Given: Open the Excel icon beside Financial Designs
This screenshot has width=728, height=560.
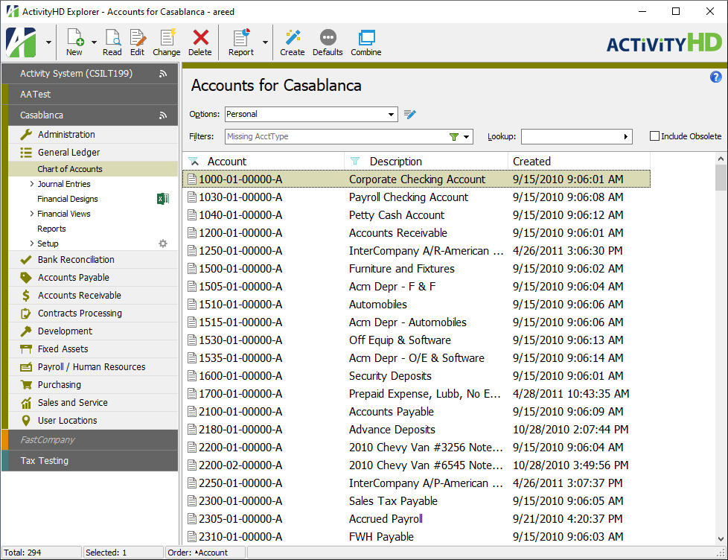Looking at the screenshot, I should pyautogui.click(x=163, y=199).
